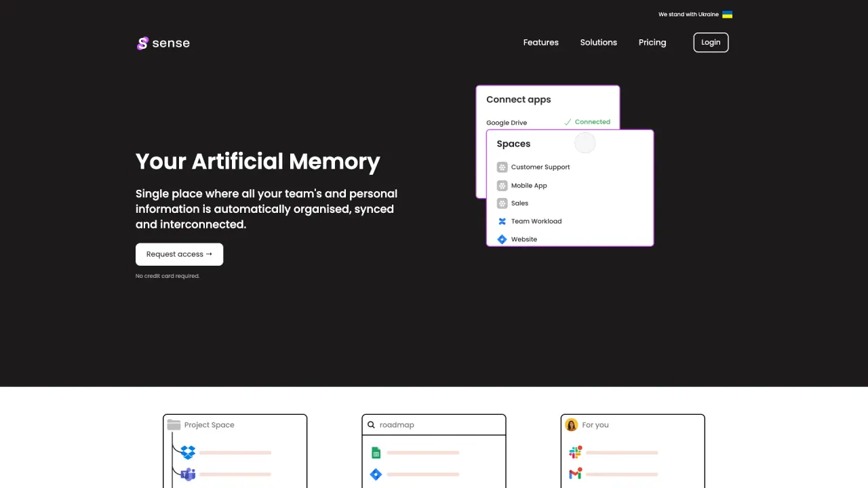Open the Solutions menu

coord(599,43)
